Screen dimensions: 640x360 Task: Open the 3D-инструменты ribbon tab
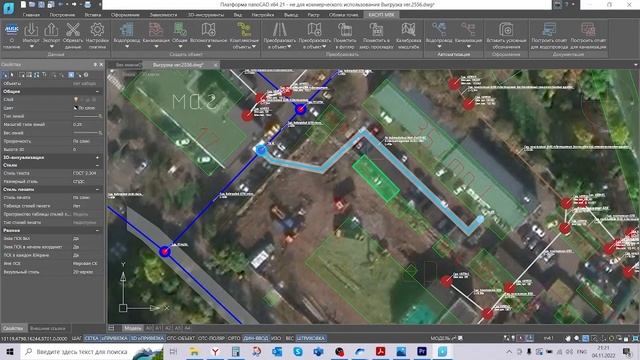pos(206,15)
